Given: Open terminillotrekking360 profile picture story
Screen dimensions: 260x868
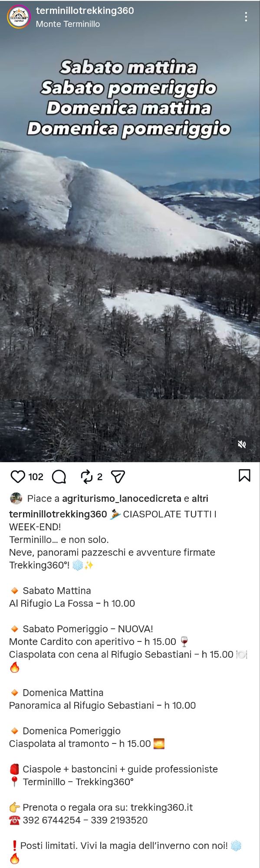Looking at the screenshot, I should [19, 17].
